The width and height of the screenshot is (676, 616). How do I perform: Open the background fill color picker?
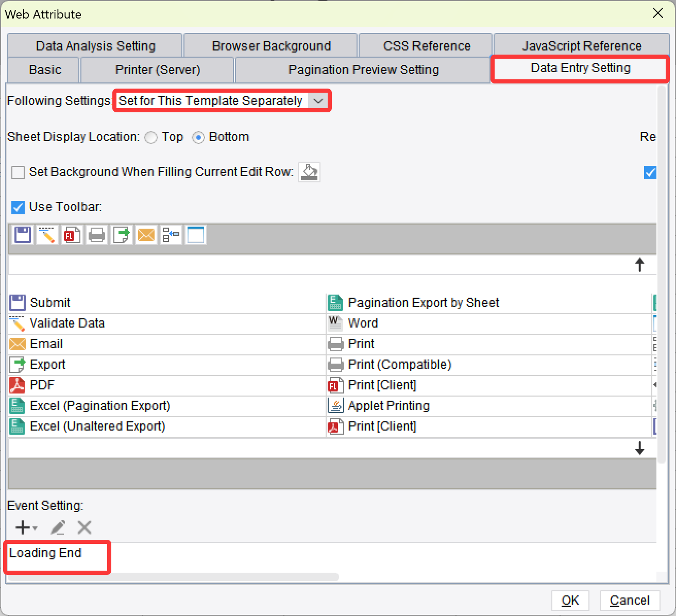coord(309,172)
